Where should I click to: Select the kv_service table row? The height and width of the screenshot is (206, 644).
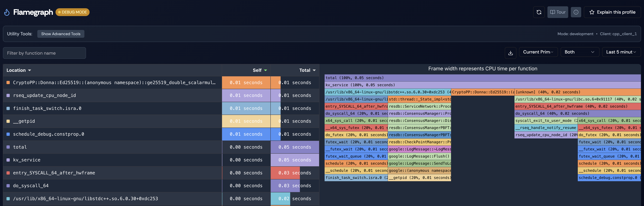(x=161, y=160)
